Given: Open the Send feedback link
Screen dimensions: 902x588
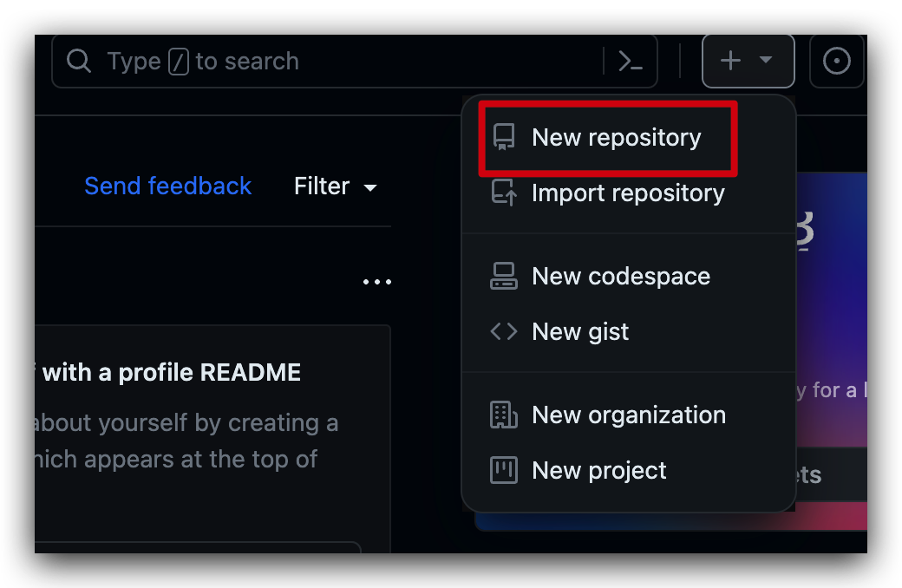Looking at the screenshot, I should (x=167, y=186).
